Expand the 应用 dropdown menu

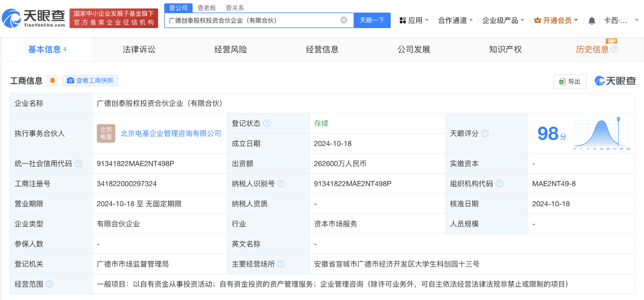click(x=414, y=20)
